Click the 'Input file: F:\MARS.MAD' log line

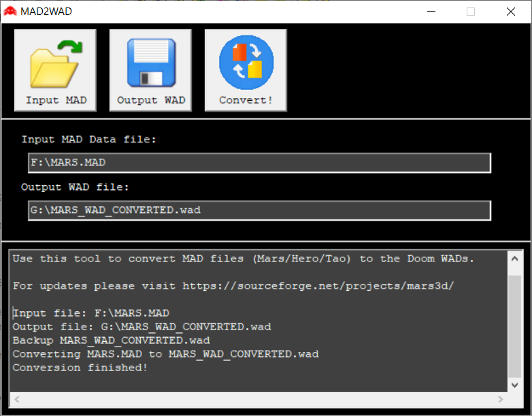(x=91, y=313)
